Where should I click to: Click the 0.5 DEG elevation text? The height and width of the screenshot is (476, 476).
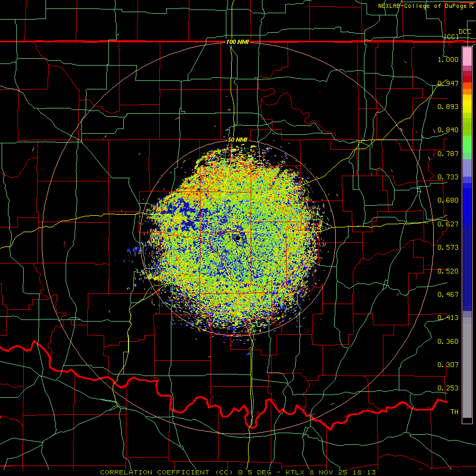255,472
